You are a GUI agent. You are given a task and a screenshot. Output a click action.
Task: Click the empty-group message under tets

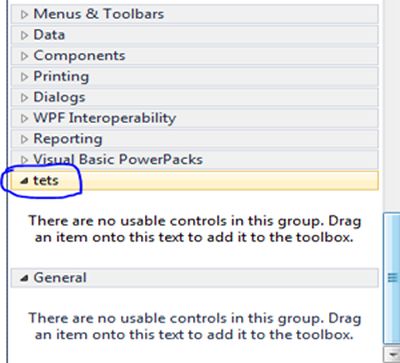194,229
